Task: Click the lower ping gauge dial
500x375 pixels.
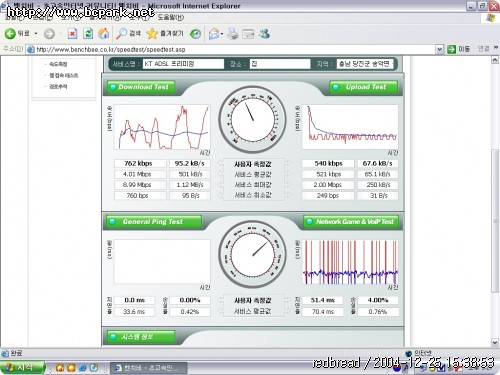Action: 252,254
